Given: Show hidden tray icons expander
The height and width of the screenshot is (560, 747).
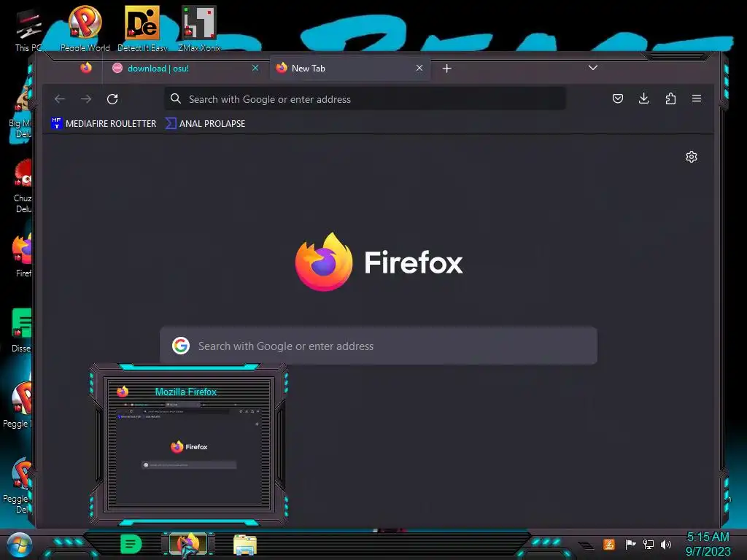Looking at the screenshot, I should (x=586, y=545).
